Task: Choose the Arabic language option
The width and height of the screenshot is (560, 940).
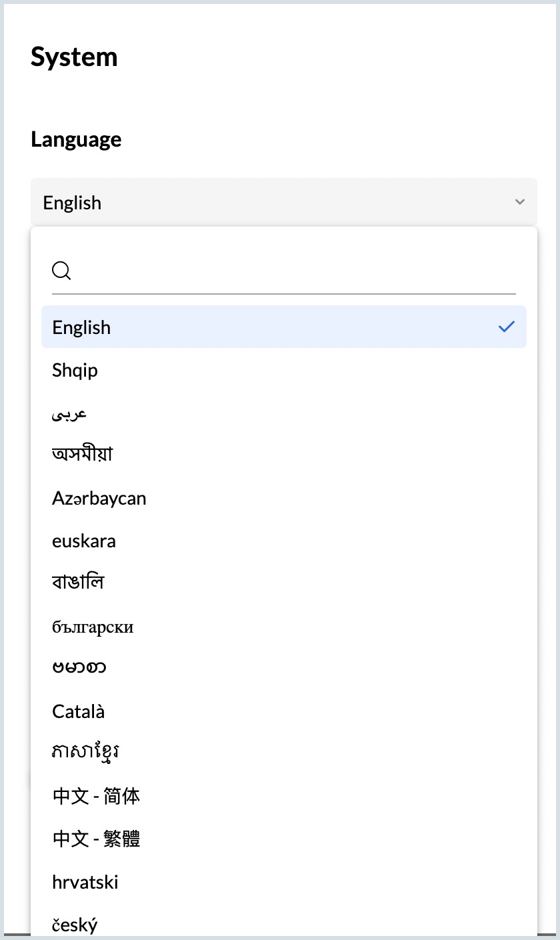Action: 69,414
